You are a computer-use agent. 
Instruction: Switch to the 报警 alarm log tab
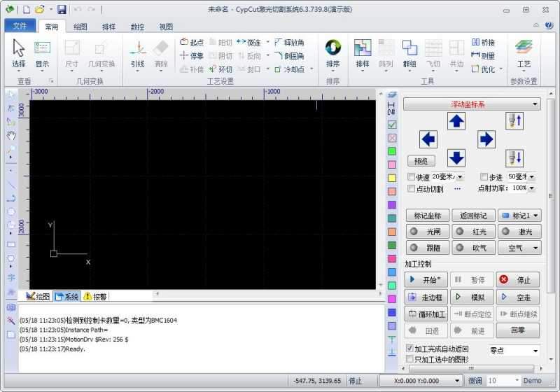click(x=95, y=296)
